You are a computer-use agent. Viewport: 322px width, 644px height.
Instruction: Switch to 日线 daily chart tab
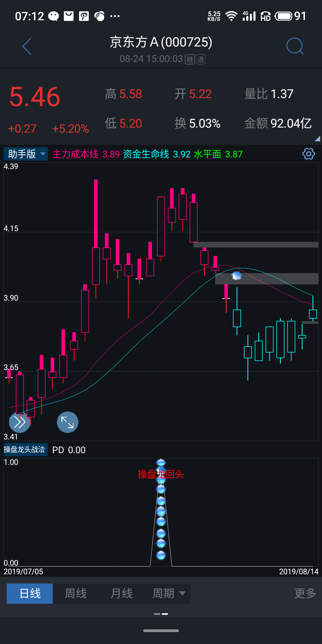[30, 593]
